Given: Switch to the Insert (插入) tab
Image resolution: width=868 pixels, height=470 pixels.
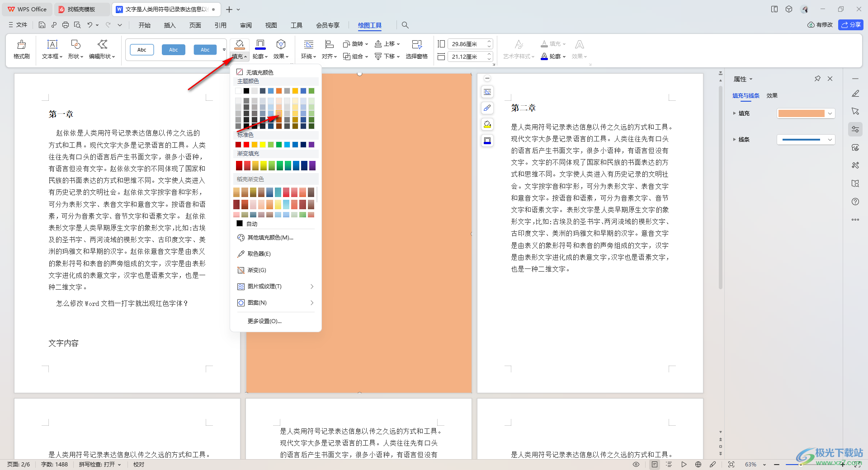Looking at the screenshot, I should 170,25.
